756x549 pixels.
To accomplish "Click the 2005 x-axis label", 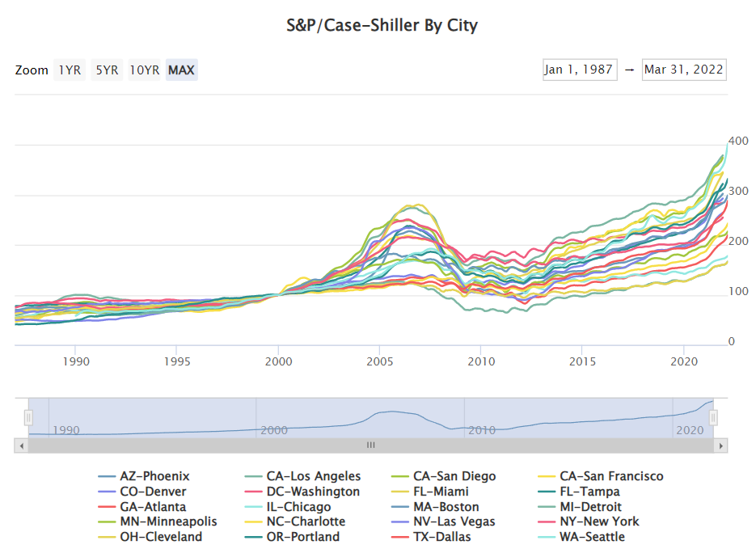I will (x=380, y=361).
